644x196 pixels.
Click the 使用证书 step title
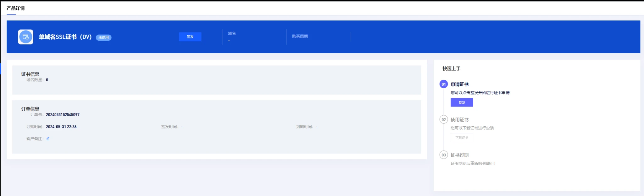point(459,120)
